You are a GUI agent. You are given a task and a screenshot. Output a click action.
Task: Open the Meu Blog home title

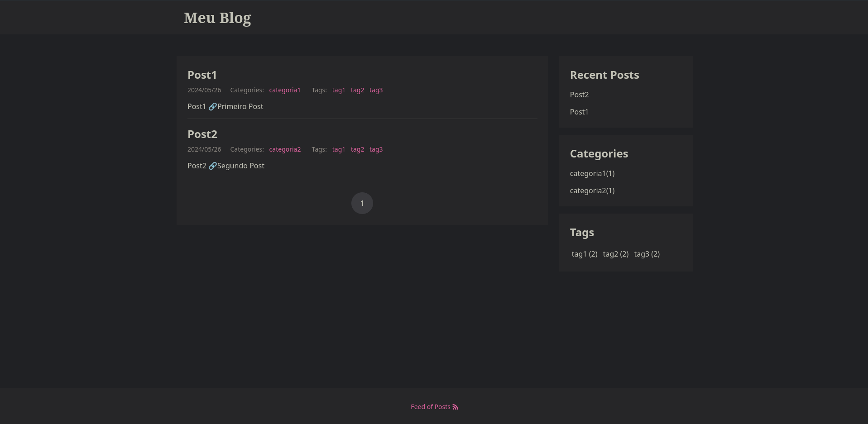point(217,18)
